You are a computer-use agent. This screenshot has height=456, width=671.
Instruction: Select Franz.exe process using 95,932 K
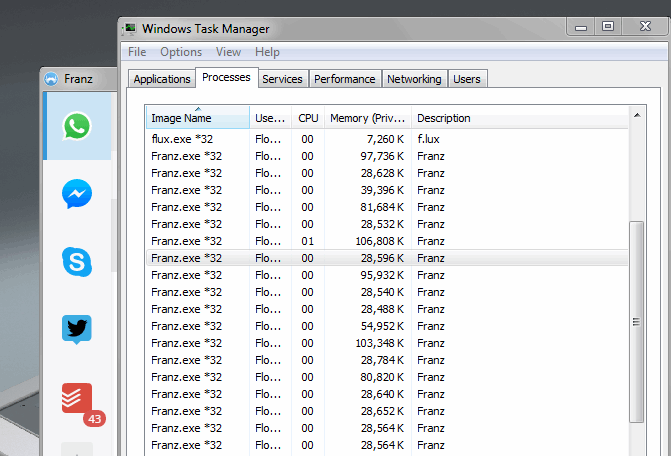[387, 275]
